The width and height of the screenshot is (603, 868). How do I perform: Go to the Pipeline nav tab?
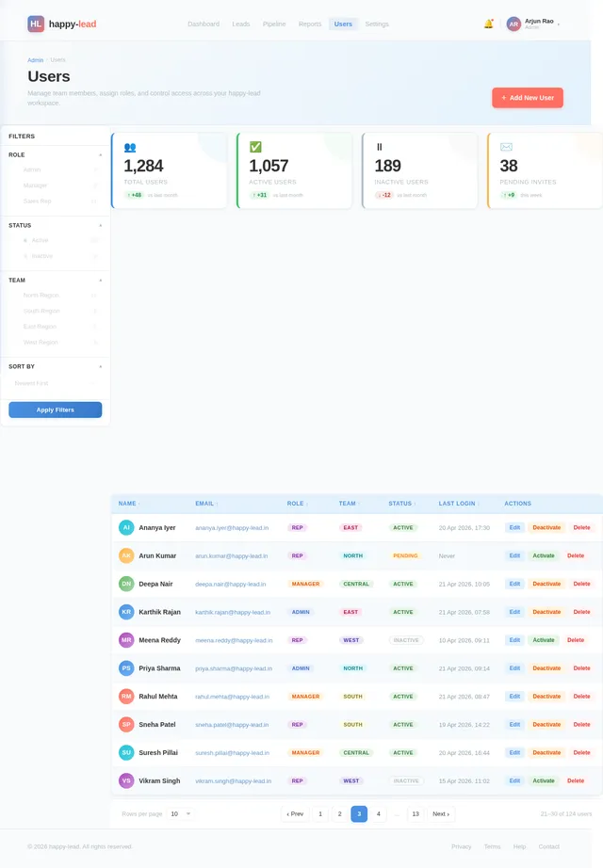coord(274,24)
